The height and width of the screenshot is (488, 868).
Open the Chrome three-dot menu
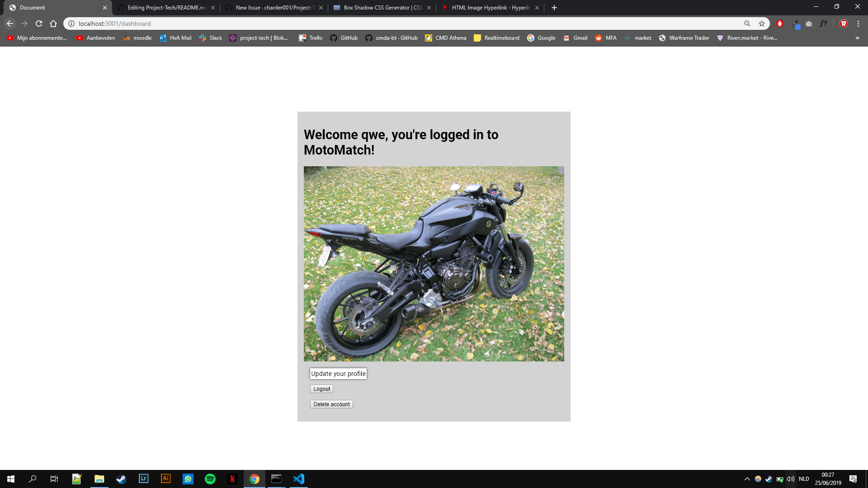pos(859,23)
